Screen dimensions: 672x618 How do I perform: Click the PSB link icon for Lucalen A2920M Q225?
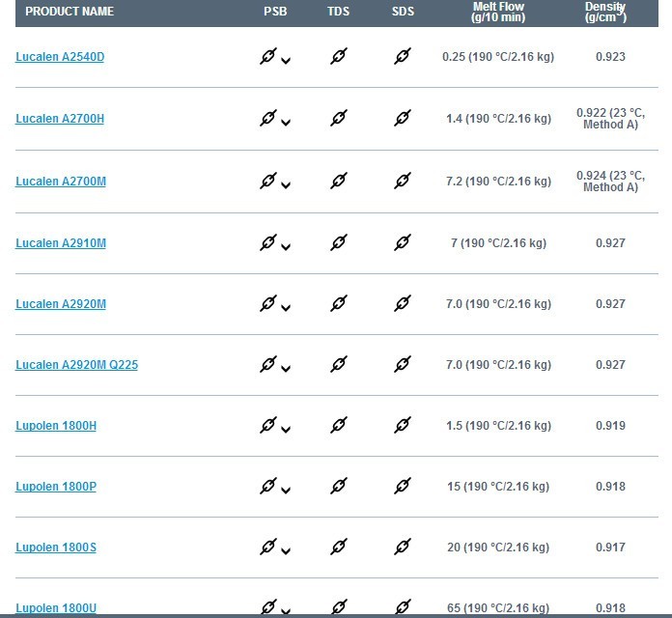click(x=268, y=364)
